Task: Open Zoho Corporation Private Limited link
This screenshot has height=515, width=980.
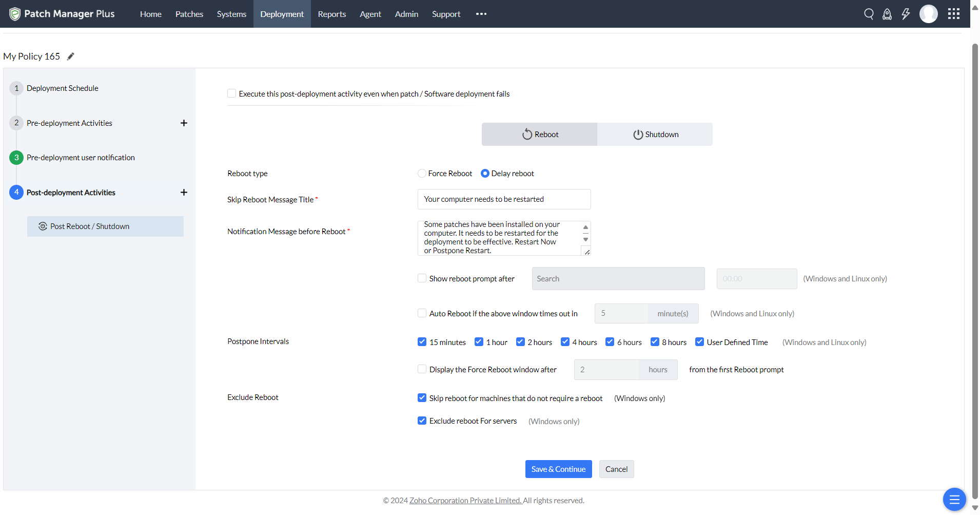Action: tap(465, 501)
